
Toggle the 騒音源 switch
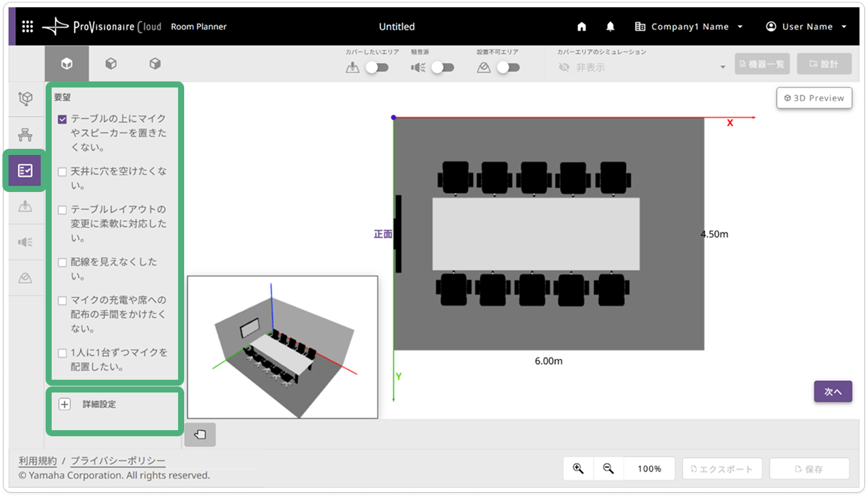point(443,67)
